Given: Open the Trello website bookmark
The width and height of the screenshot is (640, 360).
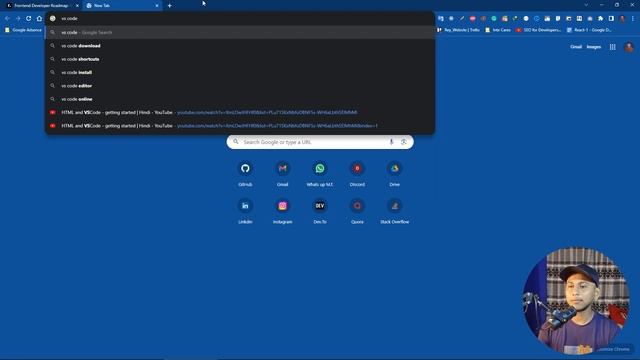Looking at the screenshot, I should pos(458,30).
